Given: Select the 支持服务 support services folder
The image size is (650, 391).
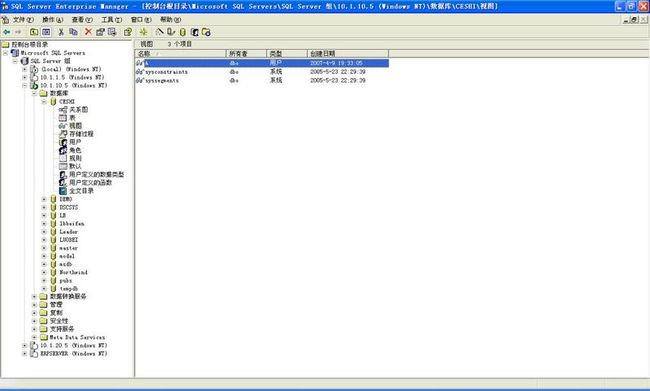Looking at the screenshot, I should pos(62,329).
